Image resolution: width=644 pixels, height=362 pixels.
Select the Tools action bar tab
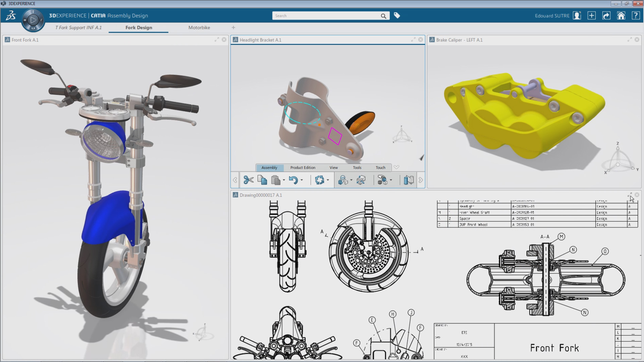[x=357, y=168]
